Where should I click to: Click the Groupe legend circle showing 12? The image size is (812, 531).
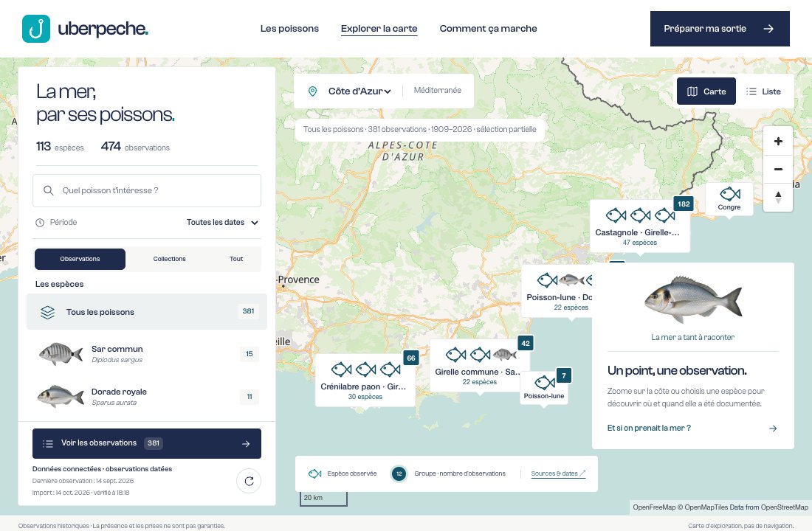(399, 473)
